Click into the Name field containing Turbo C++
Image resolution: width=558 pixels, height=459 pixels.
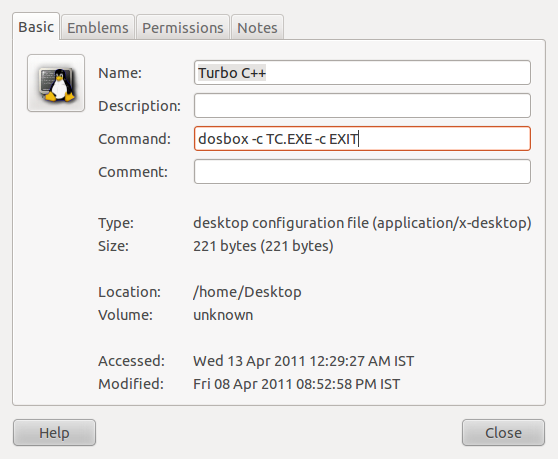click(362, 73)
